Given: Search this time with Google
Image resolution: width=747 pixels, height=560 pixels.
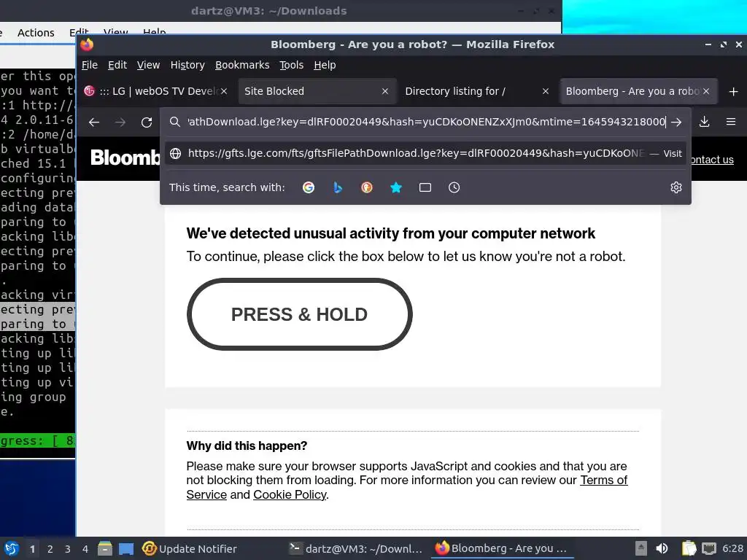Looking at the screenshot, I should [309, 187].
